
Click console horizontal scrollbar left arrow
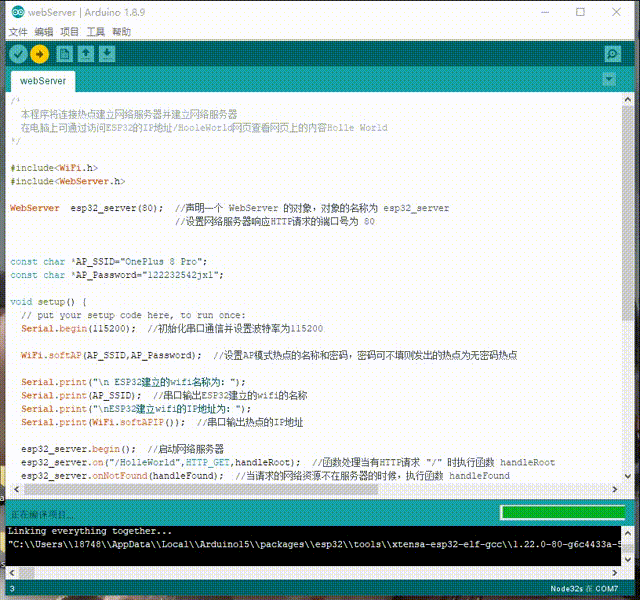(x=12, y=573)
